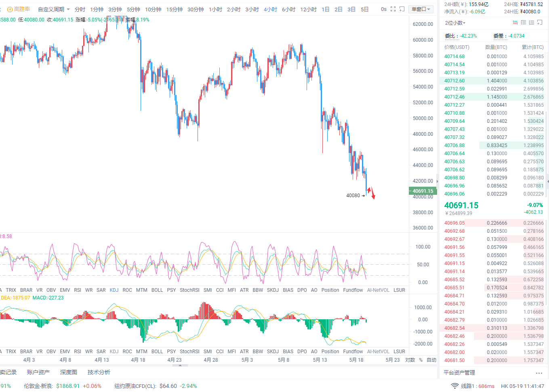
Task: Toggle percentage scale on the price axis
Action: (x=421, y=360)
